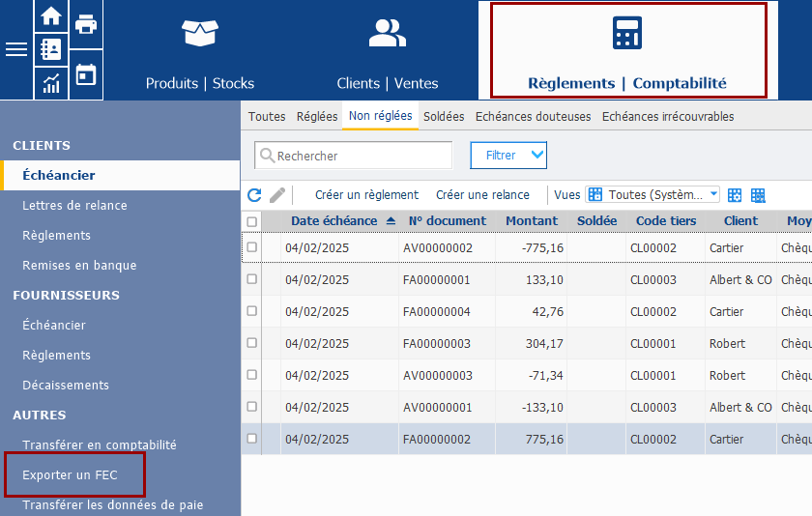The image size is (812, 516).
Task: Click Créer un règlement
Action: [x=366, y=195]
